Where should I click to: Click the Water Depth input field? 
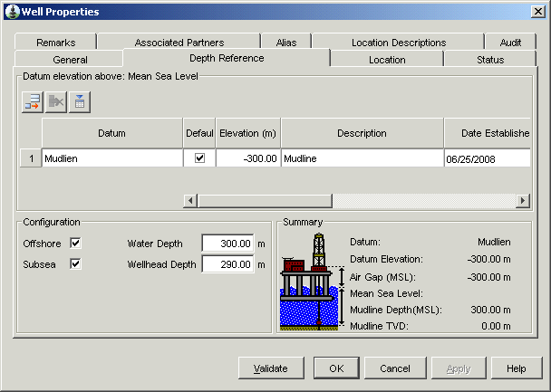pyautogui.click(x=227, y=244)
